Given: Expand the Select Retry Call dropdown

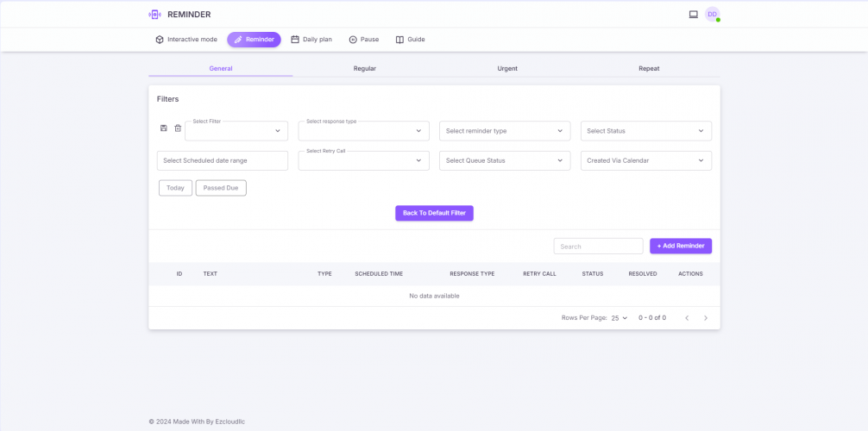Looking at the screenshot, I should (364, 160).
